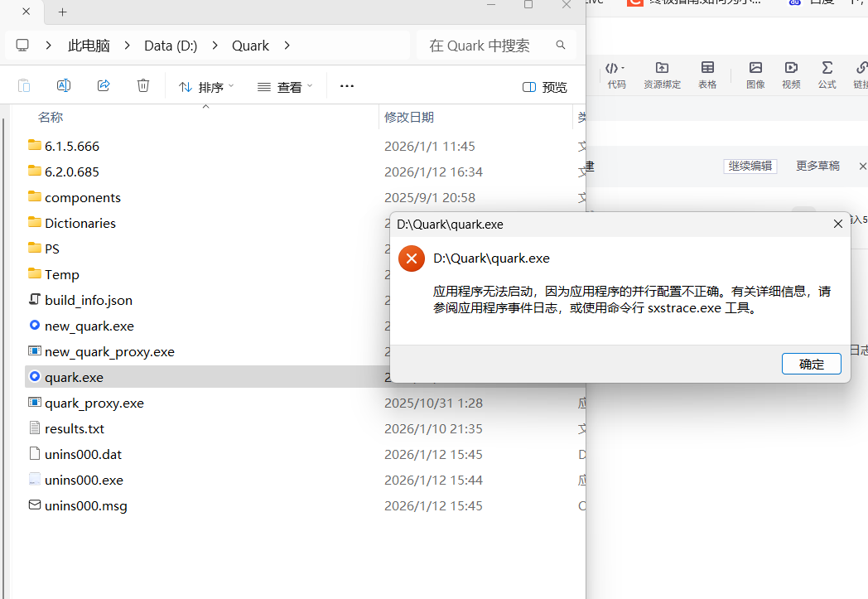Click the 2026/1/1 11:45 date cell
The width and height of the screenshot is (868, 599).
[430, 146]
